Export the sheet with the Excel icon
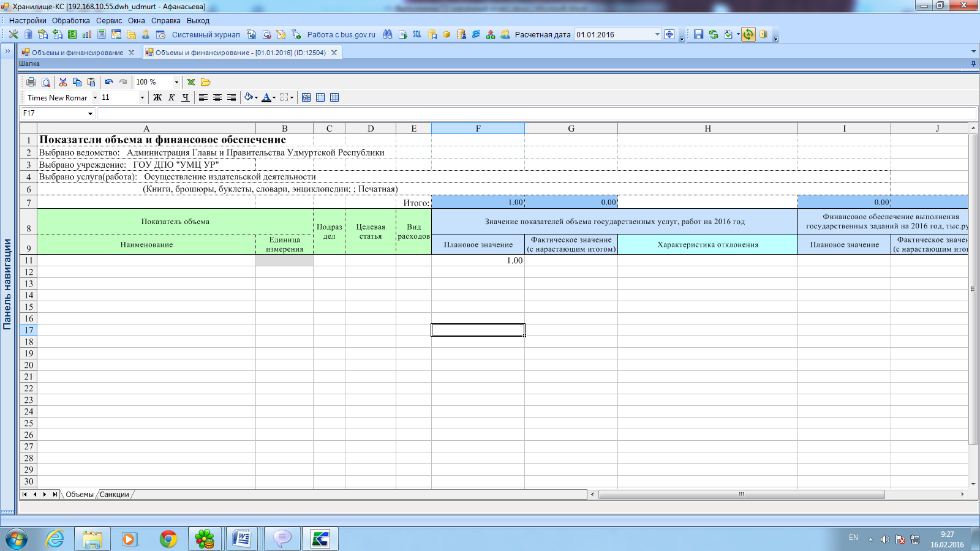 (x=191, y=82)
